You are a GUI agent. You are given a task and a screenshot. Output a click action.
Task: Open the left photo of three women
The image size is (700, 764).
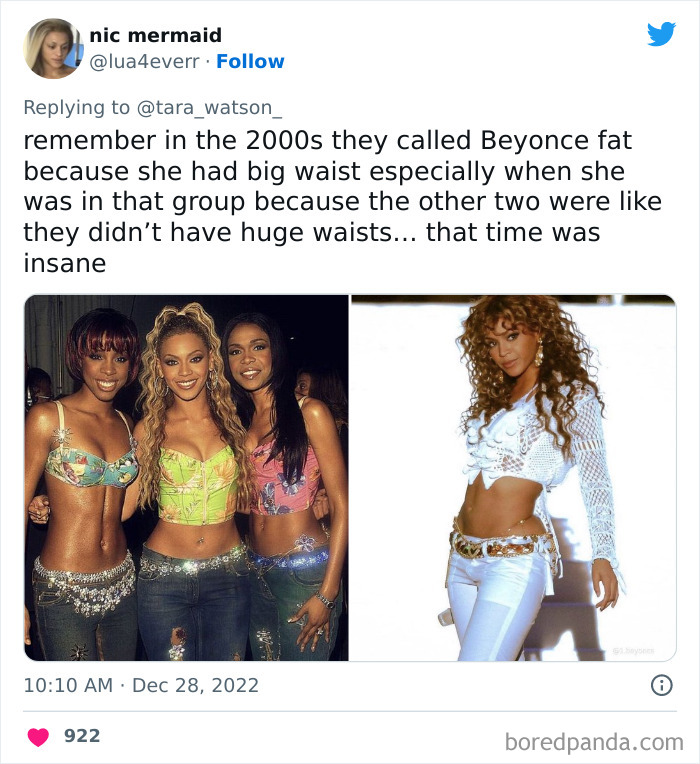click(187, 478)
